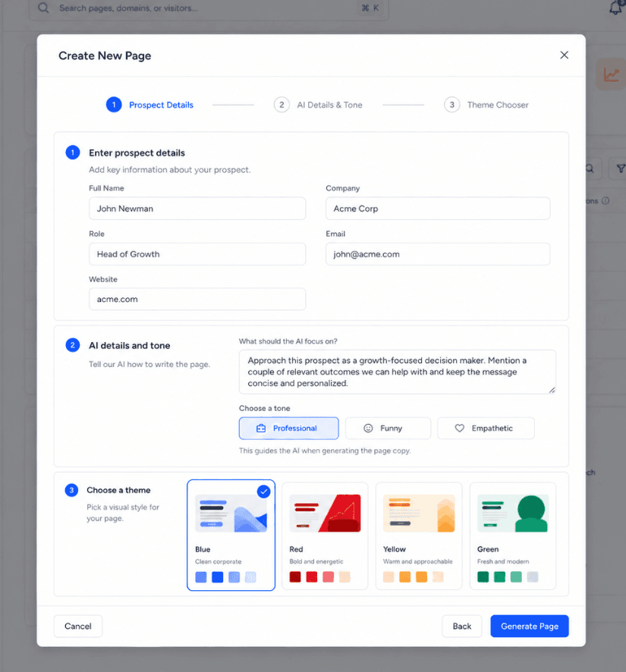The width and height of the screenshot is (626, 672).
Task: Click the orange analytics chart icon behind dialog
Action: [612, 74]
